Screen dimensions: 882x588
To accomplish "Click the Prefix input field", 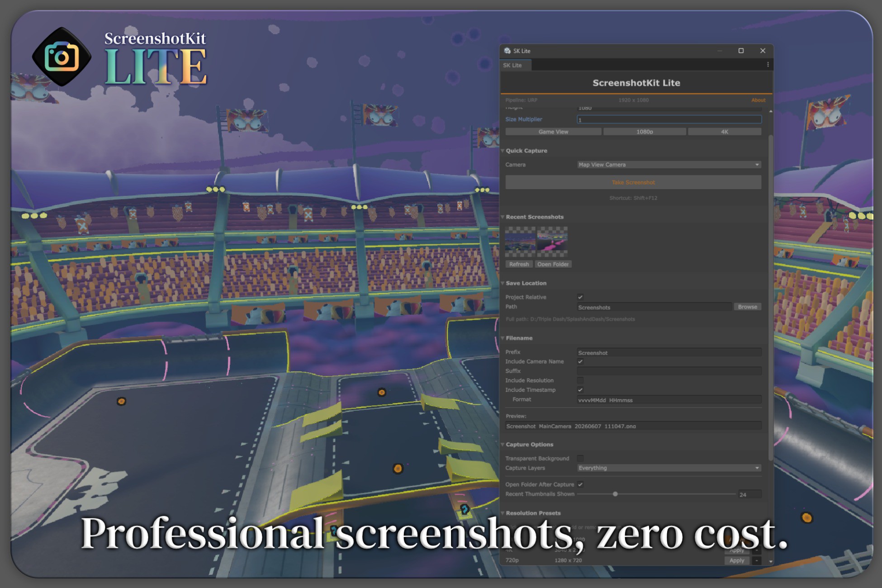I will [669, 352].
